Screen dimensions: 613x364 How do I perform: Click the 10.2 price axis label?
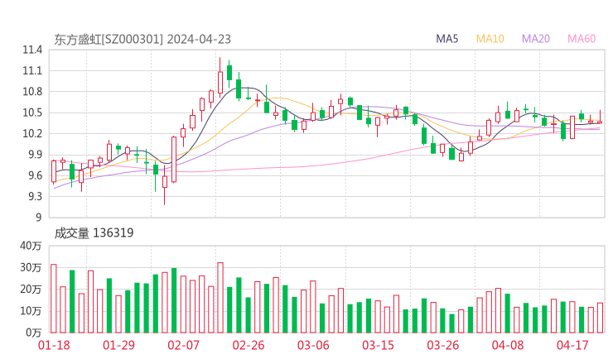[32, 133]
